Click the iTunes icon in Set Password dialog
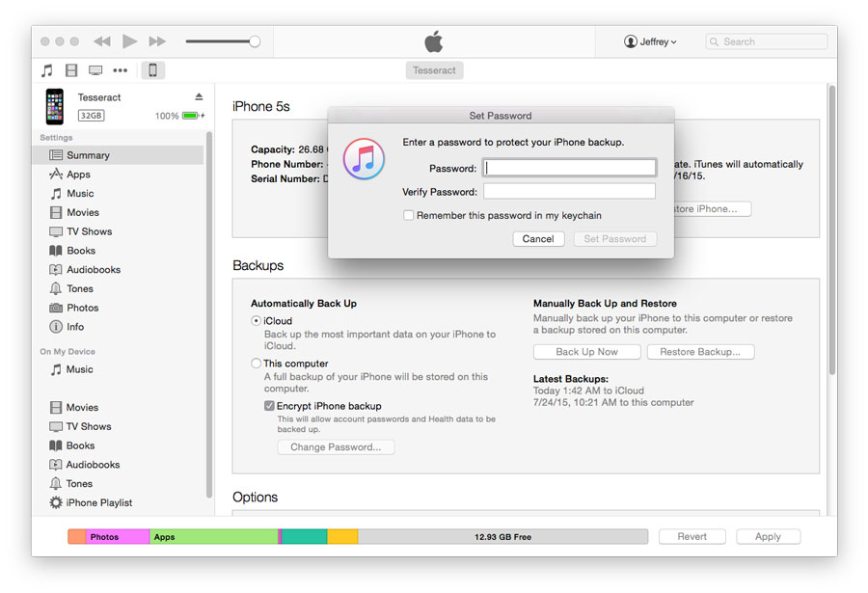Viewport: 868px width, 593px height. point(364,159)
